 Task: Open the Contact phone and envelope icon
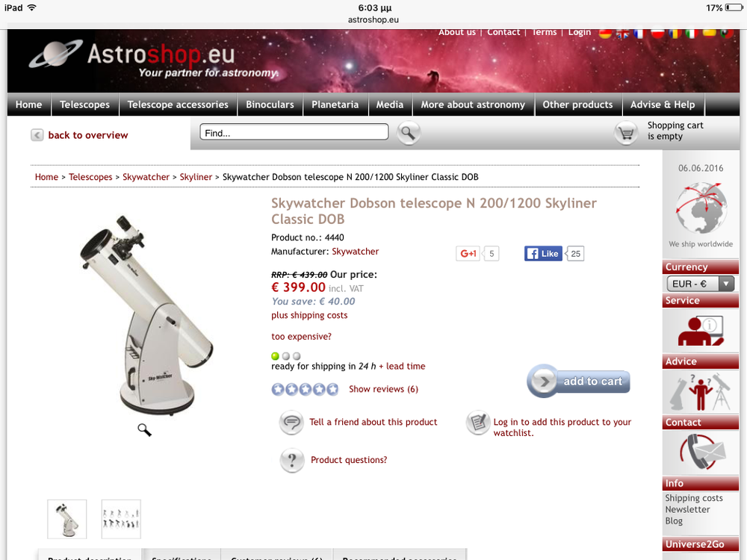[701, 453]
